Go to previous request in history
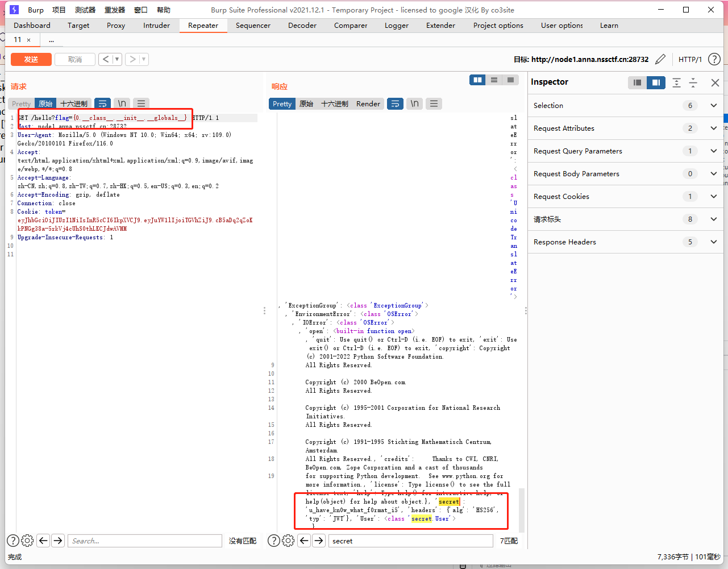Image resolution: width=728 pixels, height=569 pixels. click(x=106, y=59)
